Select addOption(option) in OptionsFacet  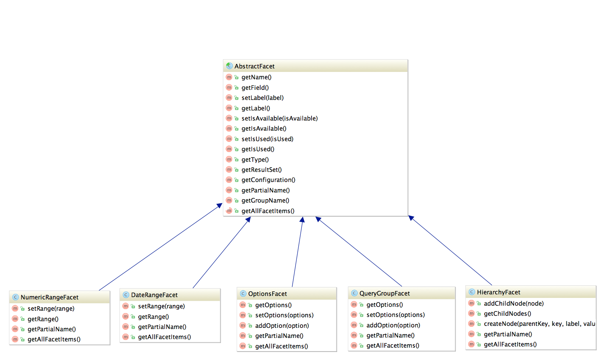tap(282, 325)
